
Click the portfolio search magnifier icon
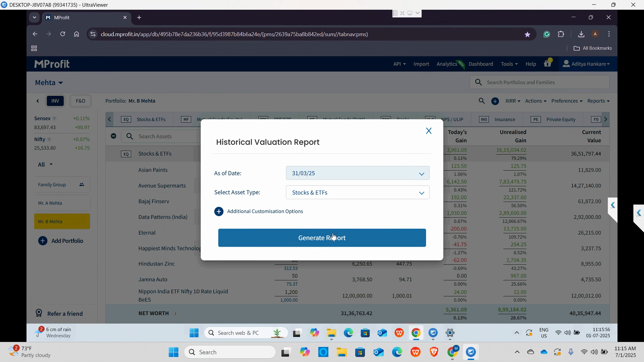(482, 101)
